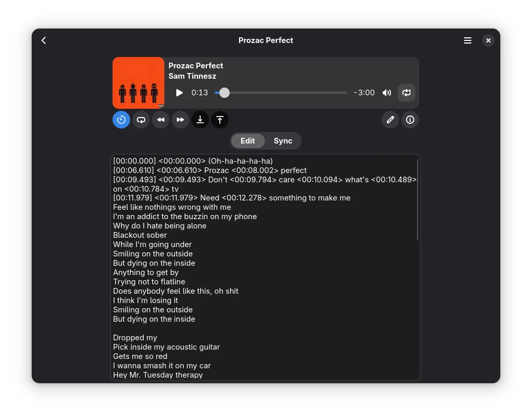Open the hamburger main menu
Viewport: 532px width, 418px height.
click(468, 40)
